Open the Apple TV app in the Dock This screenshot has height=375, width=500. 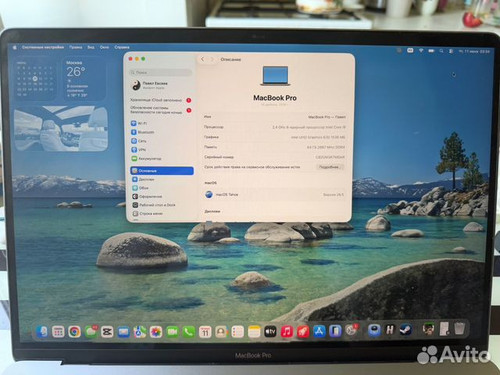click(270, 332)
